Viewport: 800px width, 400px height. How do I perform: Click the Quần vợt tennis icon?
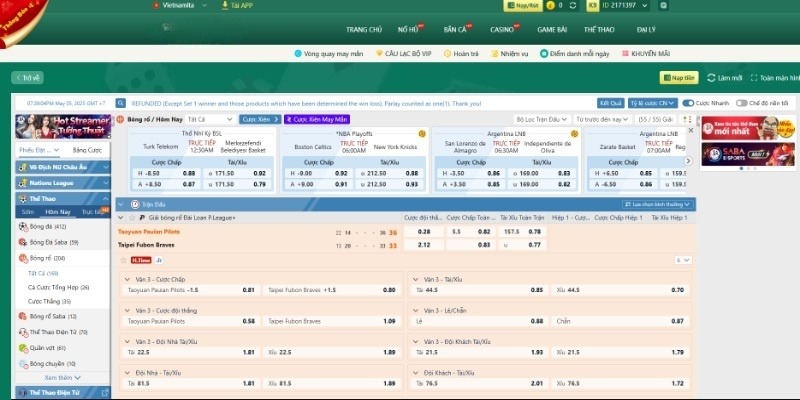(x=22, y=348)
